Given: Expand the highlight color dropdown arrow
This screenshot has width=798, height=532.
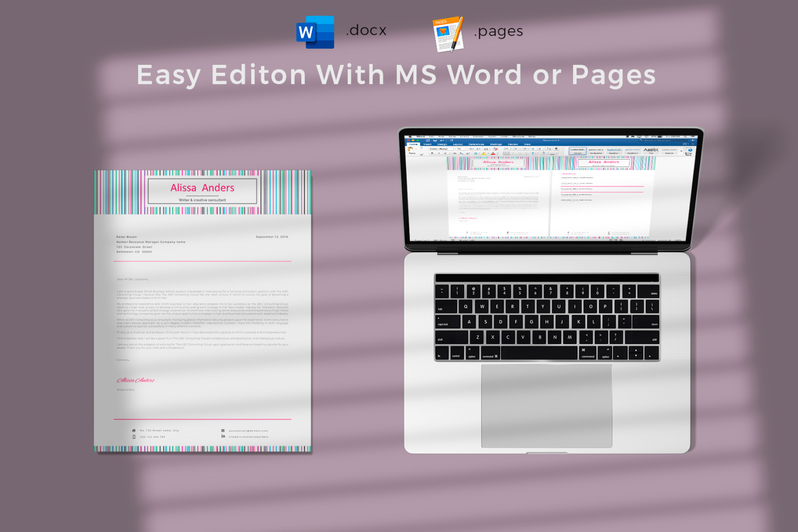Looking at the screenshot, I should (x=488, y=154).
